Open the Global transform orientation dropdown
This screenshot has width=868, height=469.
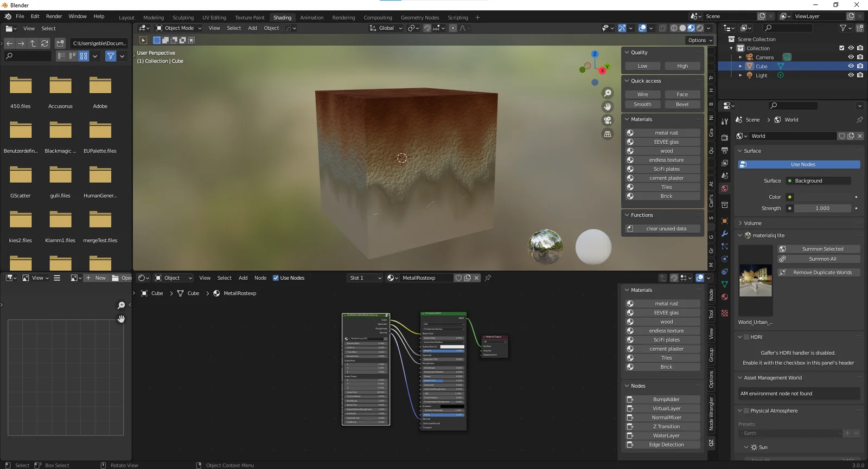pos(386,28)
